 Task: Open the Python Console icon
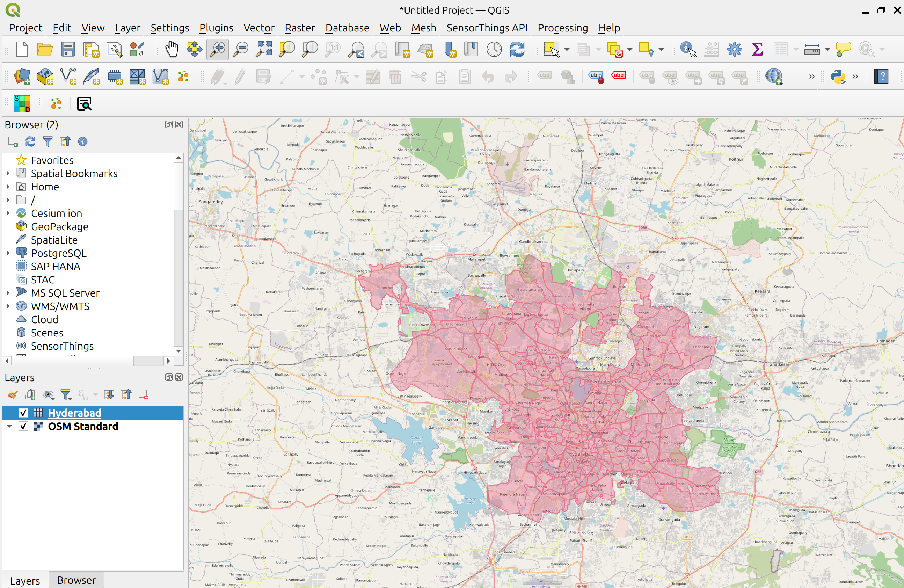837,77
